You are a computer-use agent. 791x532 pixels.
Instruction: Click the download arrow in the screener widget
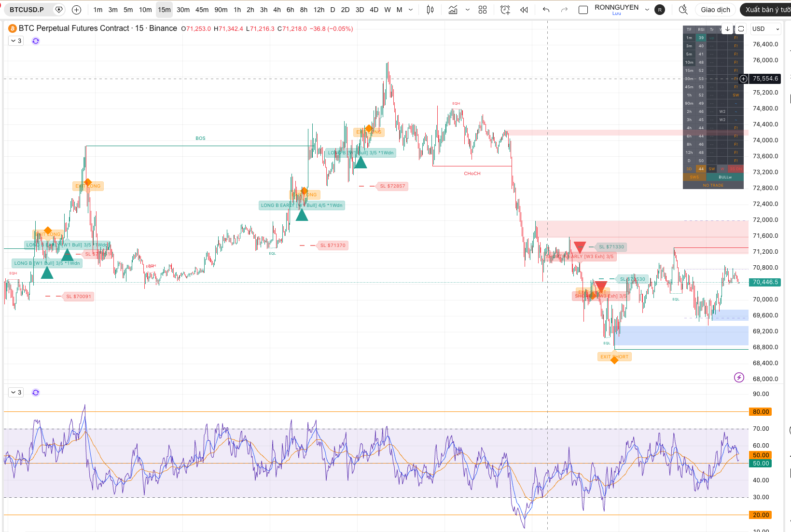pyautogui.click(x=727, y=29)
